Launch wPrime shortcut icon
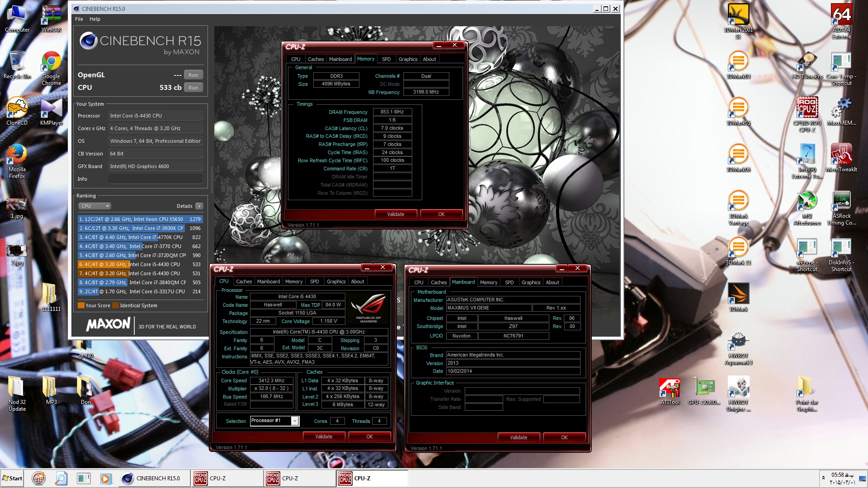This screenshot has height=488, width=868. [807, 254]
